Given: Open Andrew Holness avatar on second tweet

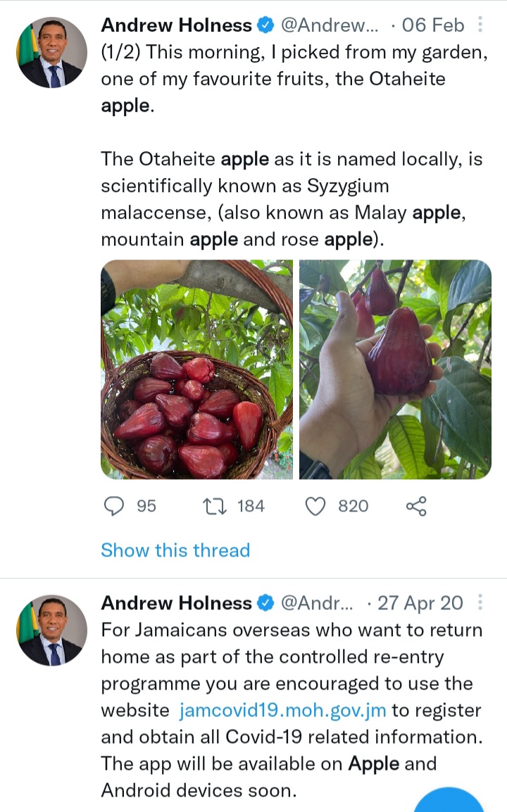Looking at the screenshot, I should (51, 630).
